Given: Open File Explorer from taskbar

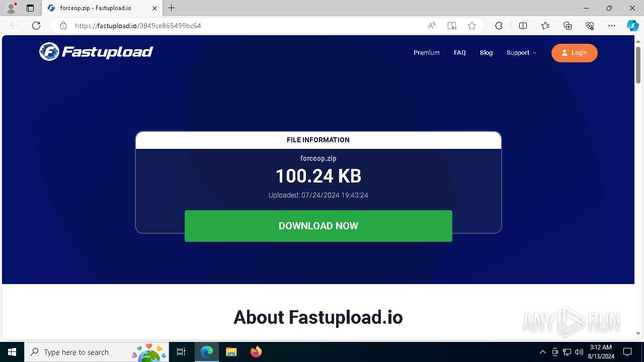Looking at the screenshot, I should (231, 352).
